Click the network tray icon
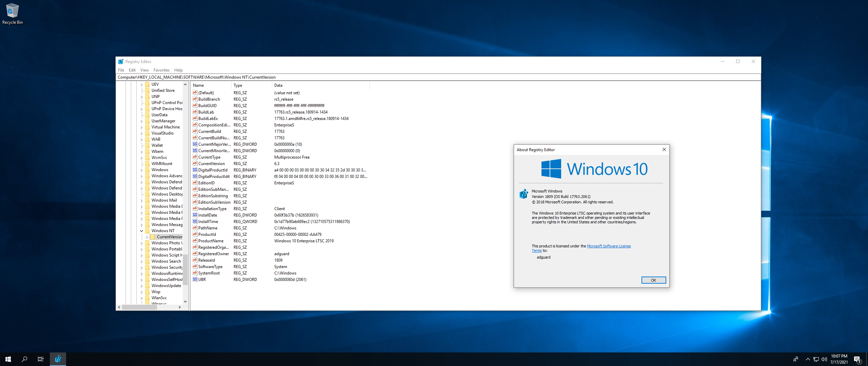Image resolution: width=868 pixels, height=366 pixels. tap(816, 359)
